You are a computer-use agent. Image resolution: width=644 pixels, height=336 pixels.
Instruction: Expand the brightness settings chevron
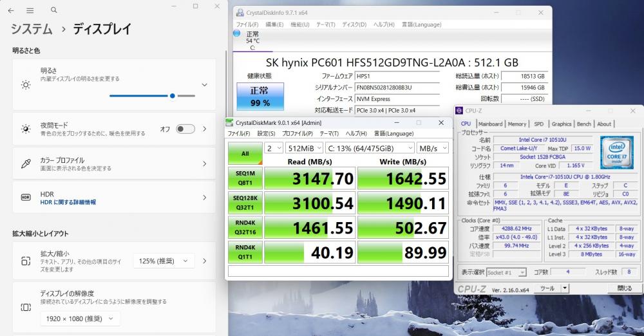(204, 85)
